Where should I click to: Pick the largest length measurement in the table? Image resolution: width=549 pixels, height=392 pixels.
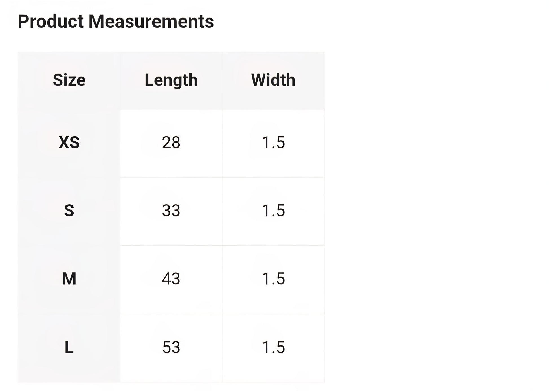171,347
